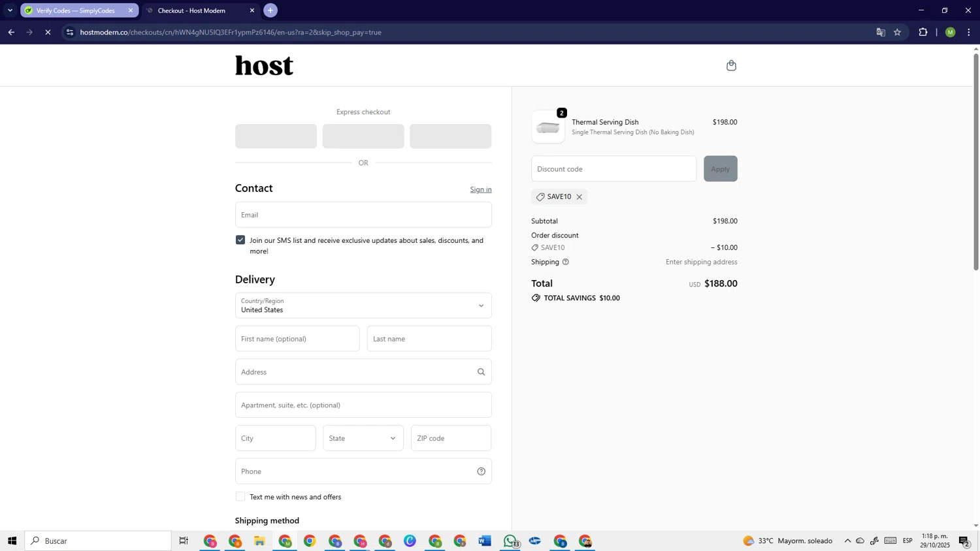Image resolution: width=980 pixels, height=551 pixels.
Task: Open Chrome three-dot menu
Action: (x=969, y=32)
